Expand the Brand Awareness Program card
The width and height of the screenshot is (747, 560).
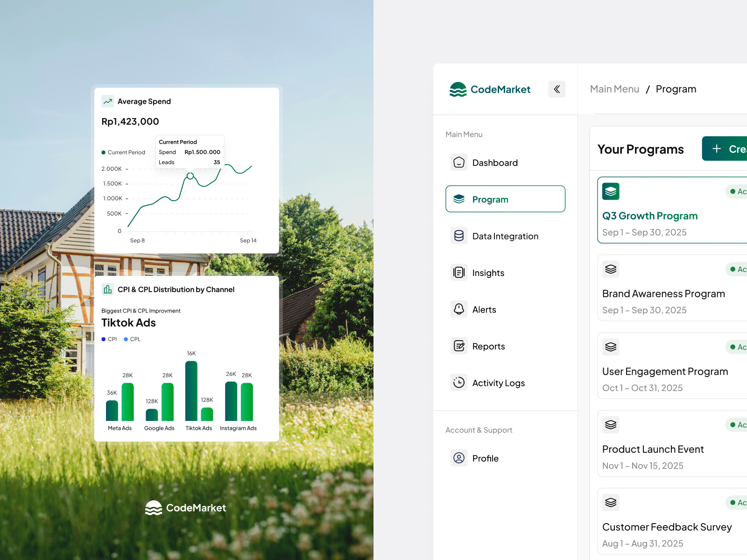[663, 294]
